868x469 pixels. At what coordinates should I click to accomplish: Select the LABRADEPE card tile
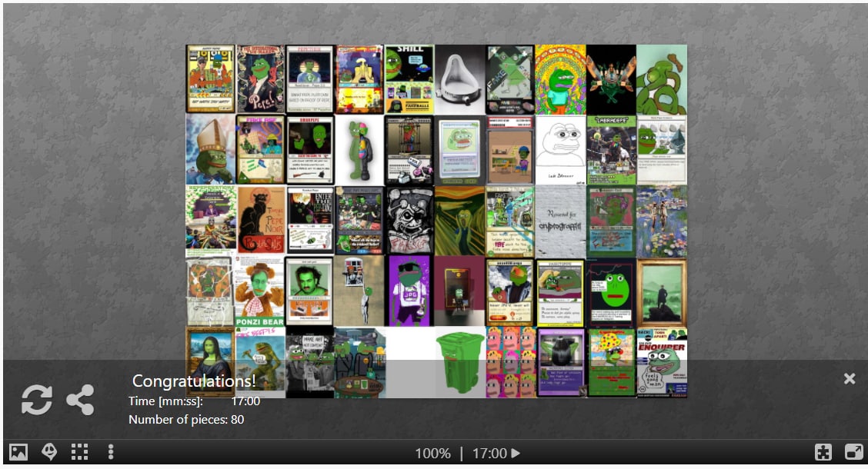611,150
